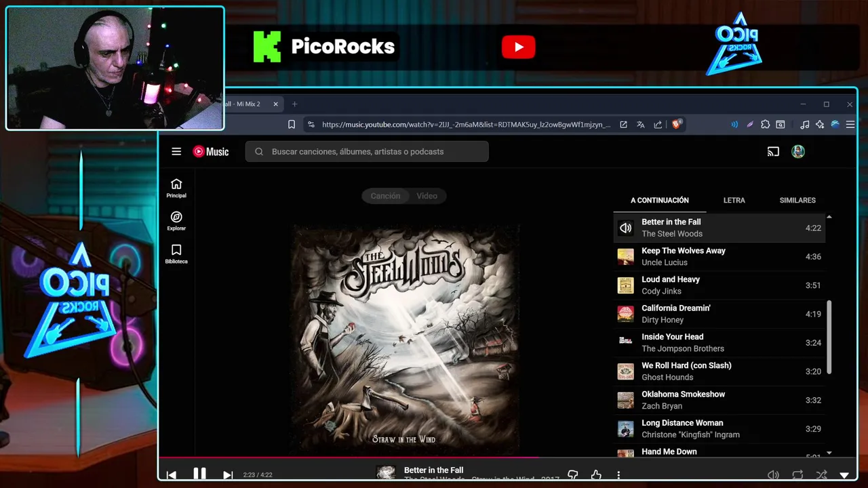The image size is (868, 488).
Task: Switch to Video mode
Action: coord(427,196)
